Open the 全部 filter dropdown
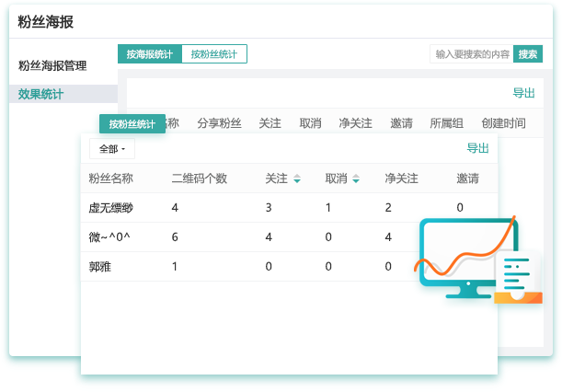This screenshot has height=392, width=562. 112,148
